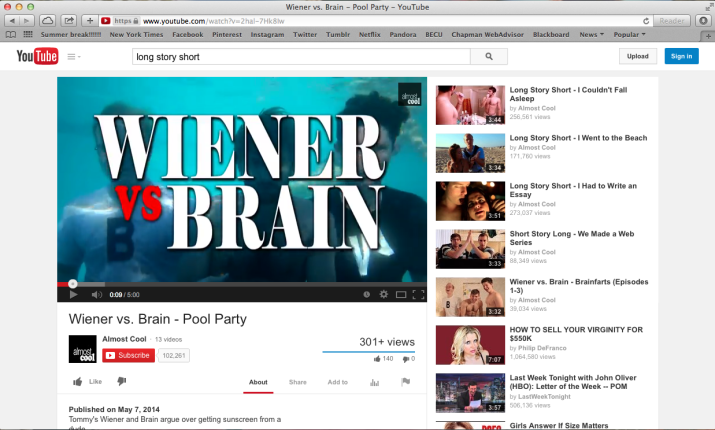Viewport: 715px width, 430px height.
Task: Open I Had to Write an Essay link
Action: [x=573, y=190]
